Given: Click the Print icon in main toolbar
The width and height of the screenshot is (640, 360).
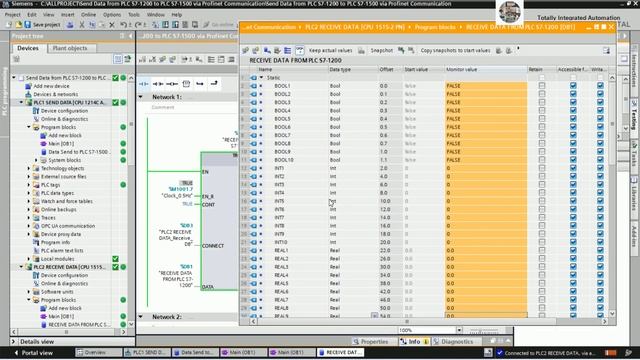Looking at the screenshot, I should coord(70,25).
